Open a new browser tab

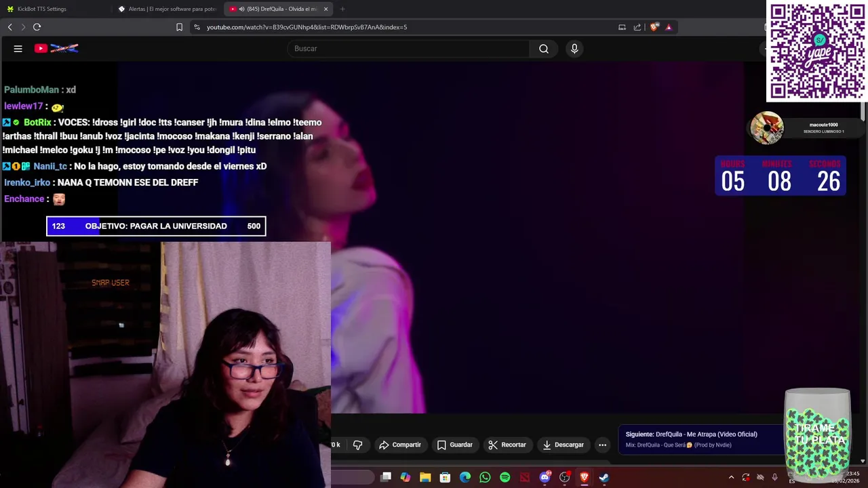[342, 9]
